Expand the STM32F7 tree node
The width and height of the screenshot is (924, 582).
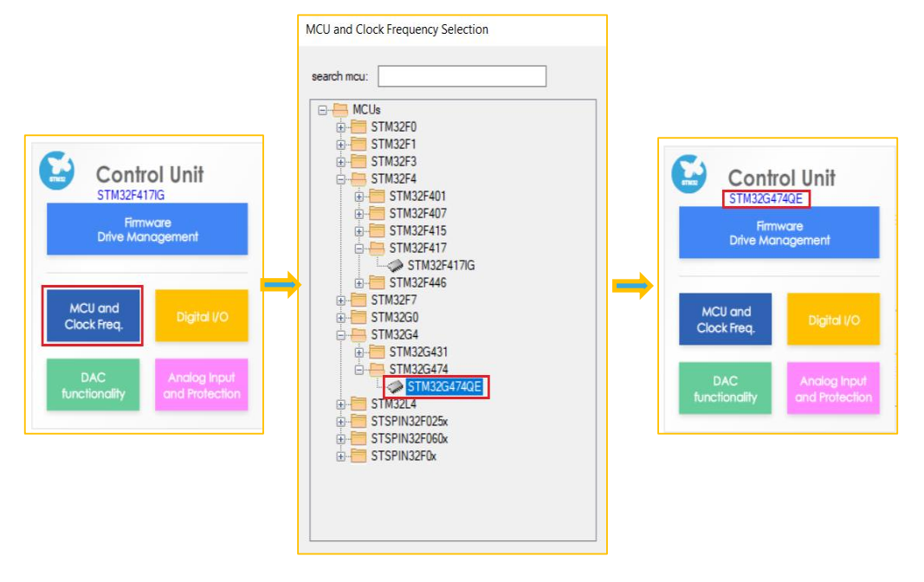point(340,301)
